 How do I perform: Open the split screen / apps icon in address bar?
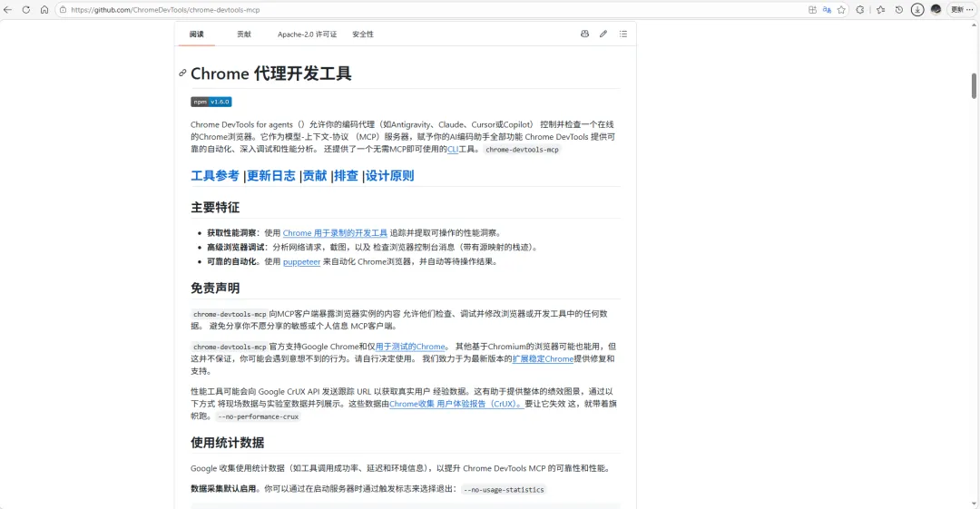pyautogui.click(x=812, y=10)
